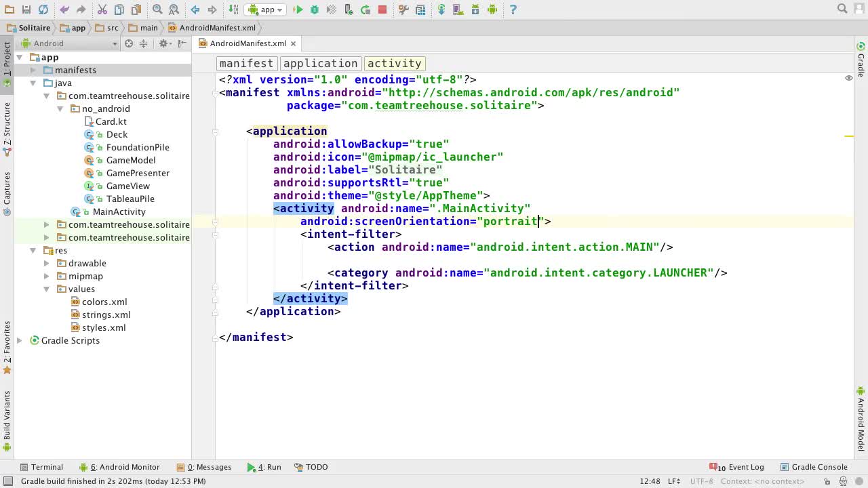Hide the Project tool window
Screen dimensions: 868x488
coord(182,43)
